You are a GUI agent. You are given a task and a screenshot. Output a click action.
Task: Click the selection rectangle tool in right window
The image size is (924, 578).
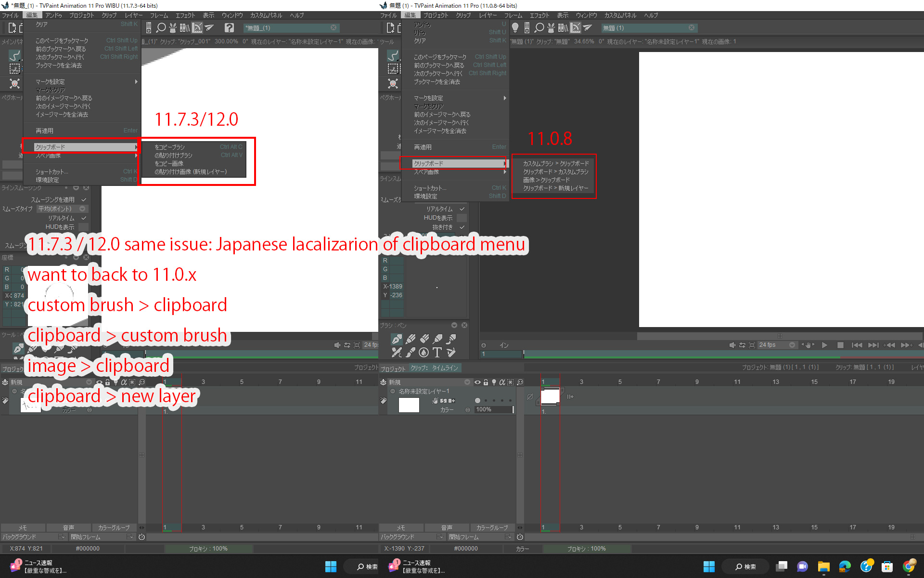pos(393,69)
